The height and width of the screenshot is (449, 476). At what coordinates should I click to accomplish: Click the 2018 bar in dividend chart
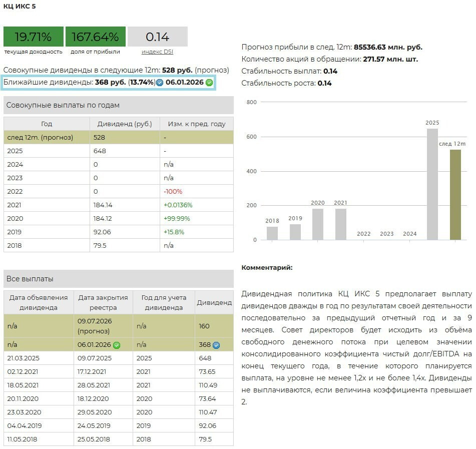click(272, 233)
